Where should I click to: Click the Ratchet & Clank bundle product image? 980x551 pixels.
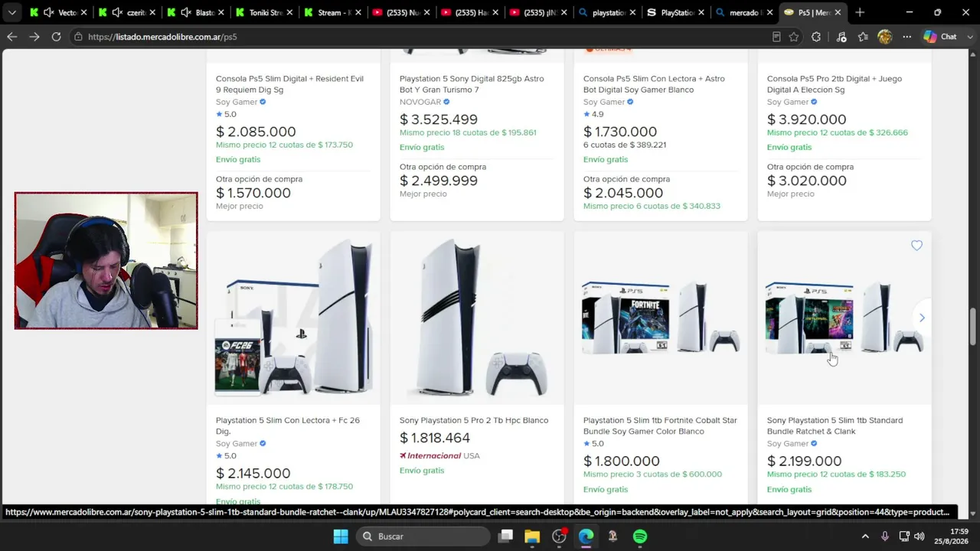[844, 318]
